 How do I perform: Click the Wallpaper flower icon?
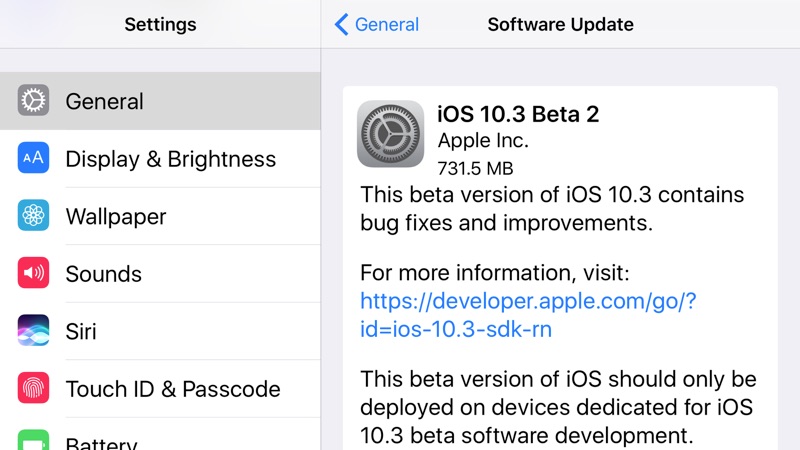(x=33, y=216)
